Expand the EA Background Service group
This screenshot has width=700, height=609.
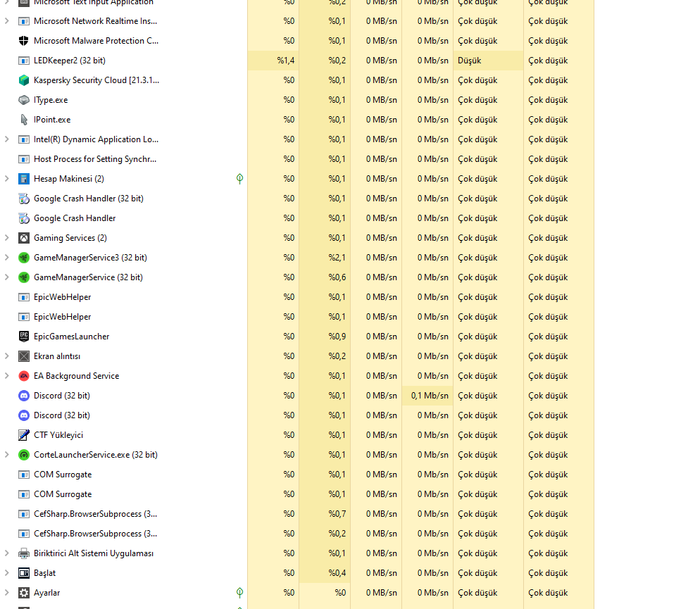[x=7, y=376]
